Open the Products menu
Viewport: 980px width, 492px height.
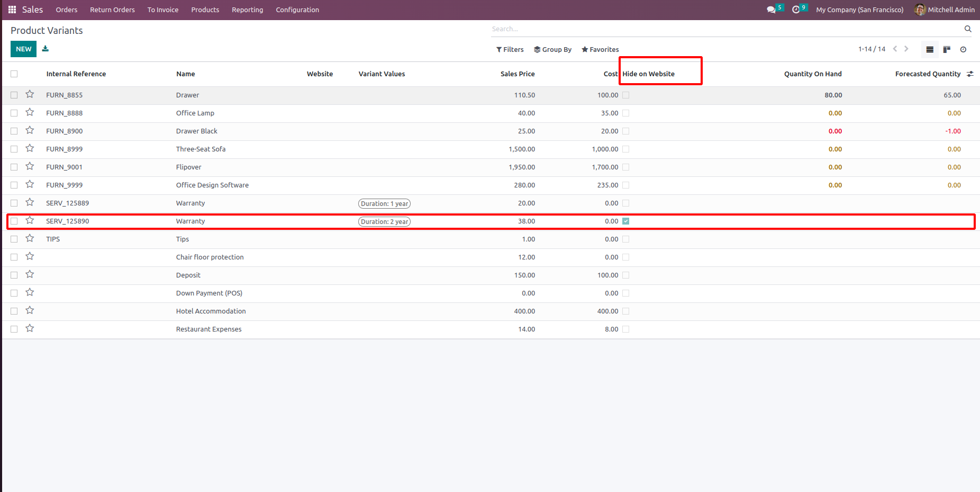click(205, 10)
